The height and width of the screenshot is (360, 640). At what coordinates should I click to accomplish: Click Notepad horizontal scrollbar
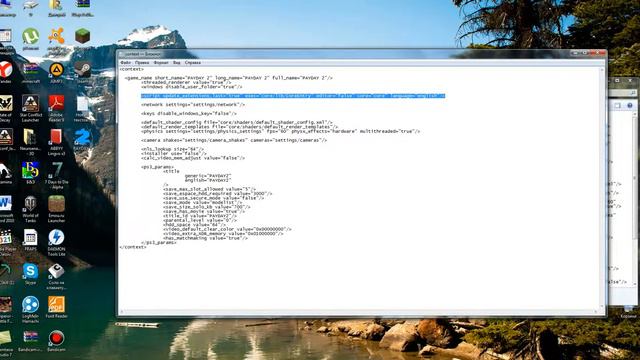(359, 312)
